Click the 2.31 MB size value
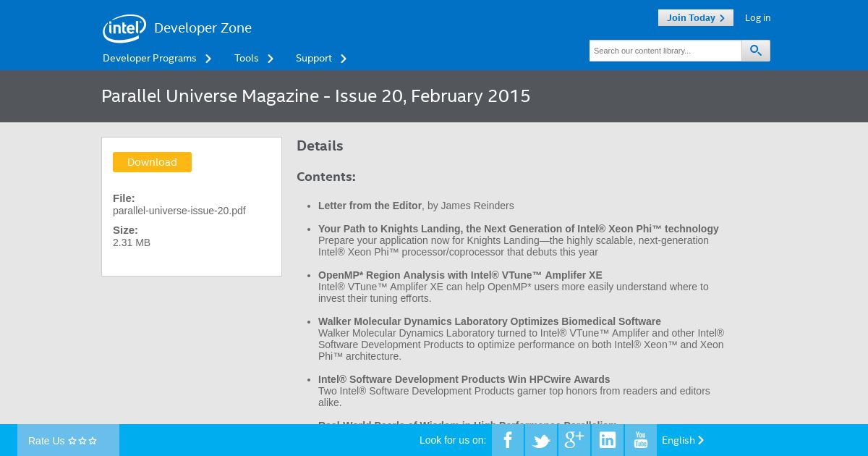The image size is (868, 456). [132, 242]
